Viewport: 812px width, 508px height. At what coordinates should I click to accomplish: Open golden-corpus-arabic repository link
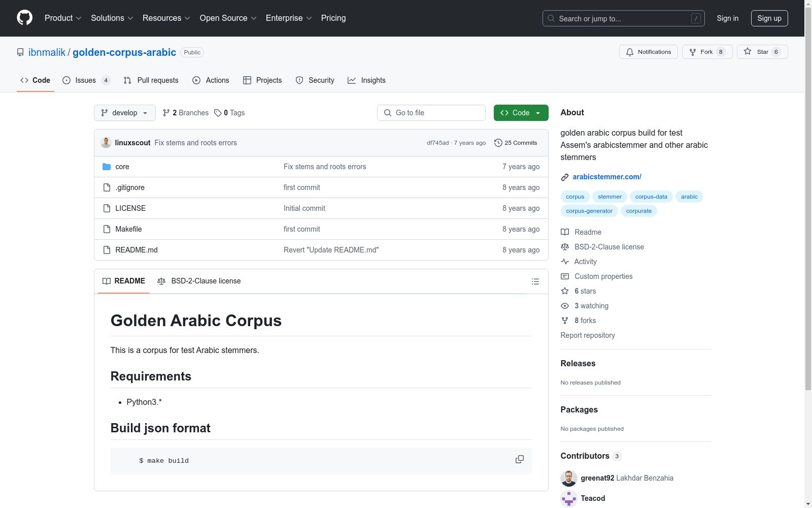pyautogui.click(x=124, y=52)
